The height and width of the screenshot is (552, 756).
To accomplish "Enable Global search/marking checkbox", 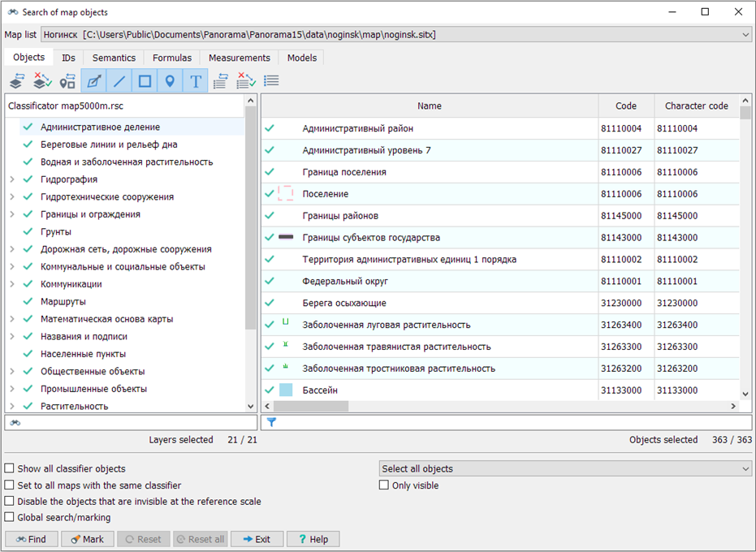I will [x=10, y=517].
